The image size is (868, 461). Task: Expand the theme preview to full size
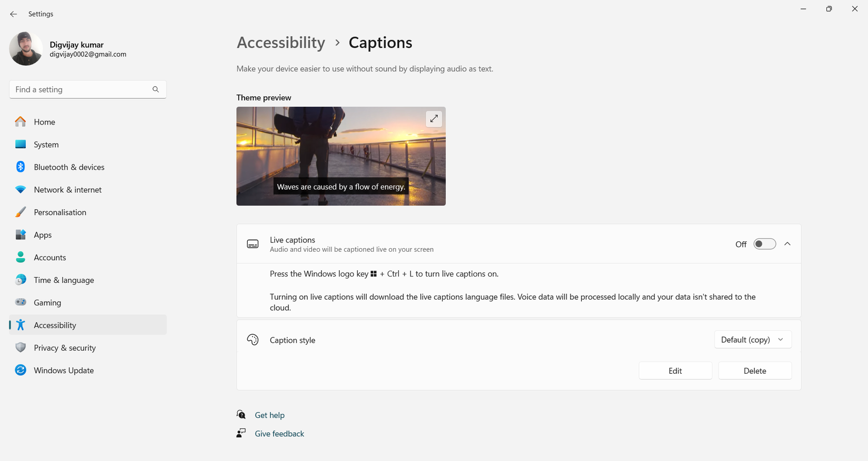click(x=433, y=119)
